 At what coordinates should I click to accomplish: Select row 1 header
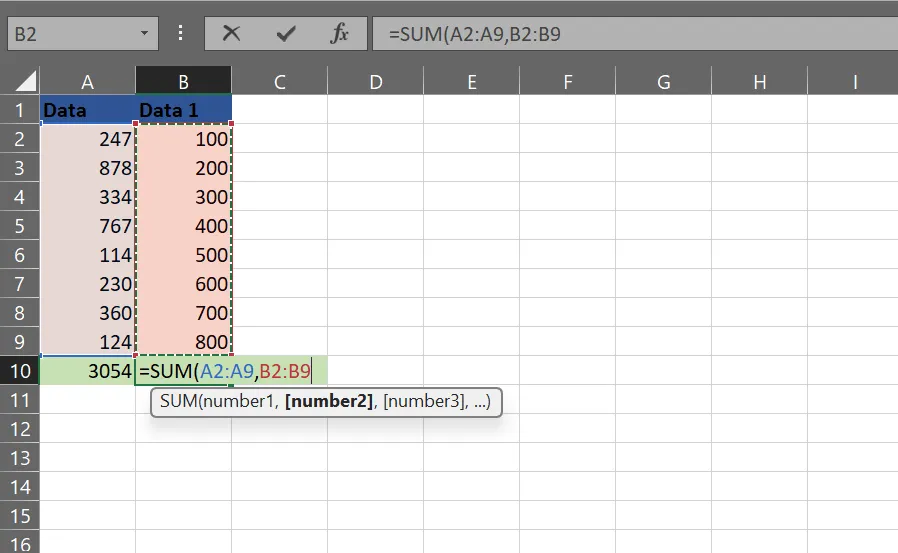19,109
